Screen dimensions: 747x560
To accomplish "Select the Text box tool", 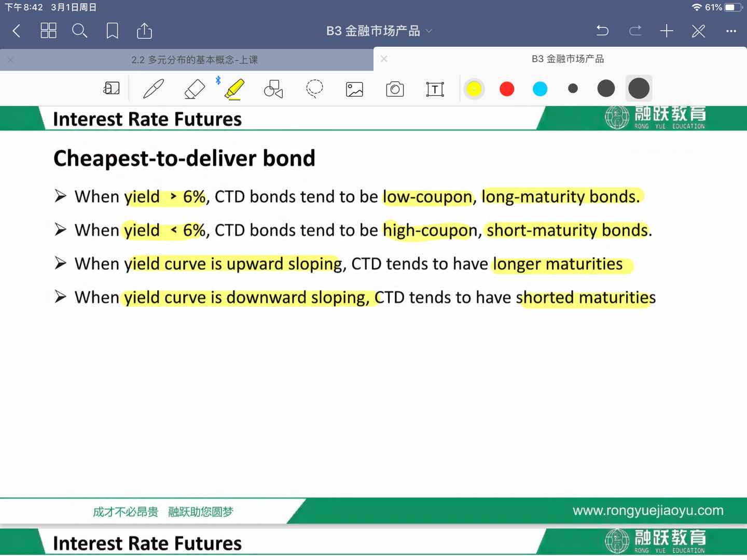I will coord(435,89).
